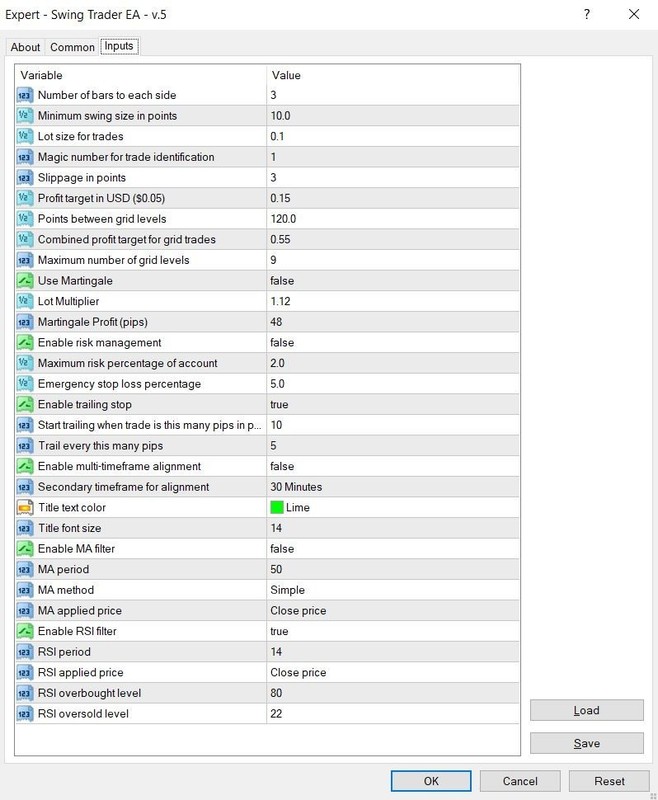Click the icon next to MA period
658x800 pixels.
[x=24, y=569]
